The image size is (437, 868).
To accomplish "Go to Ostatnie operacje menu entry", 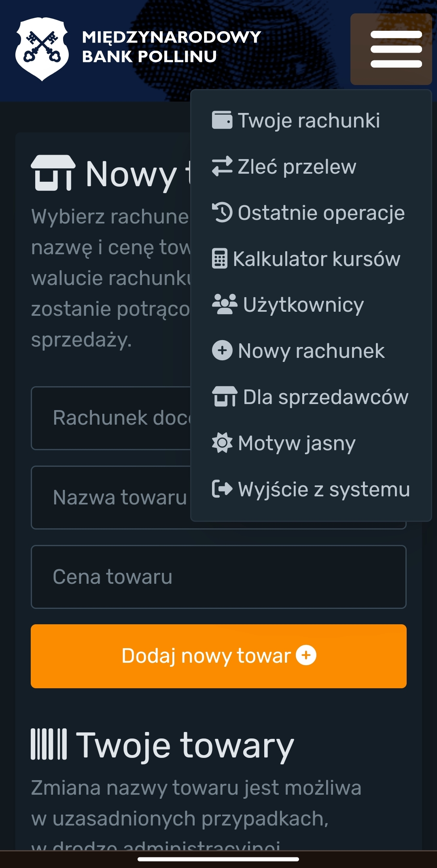I will point(321,213).
